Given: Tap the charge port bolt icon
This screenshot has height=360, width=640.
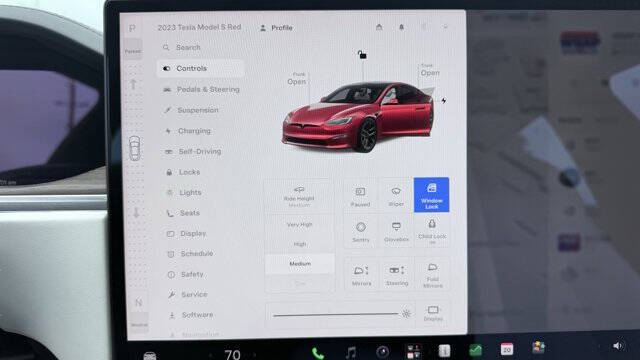Looking at the screenshot, I should tap(444, 100).
